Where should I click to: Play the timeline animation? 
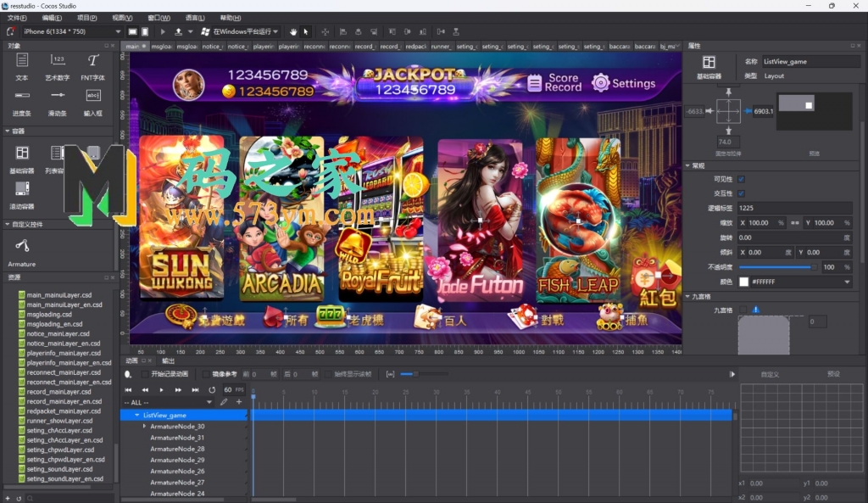point(162,390)
